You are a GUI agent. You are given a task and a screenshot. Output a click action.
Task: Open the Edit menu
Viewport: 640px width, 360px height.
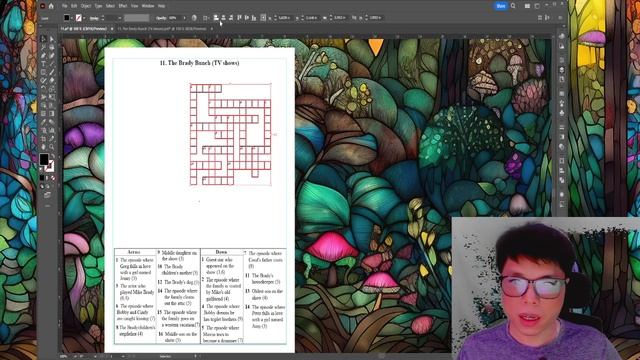74,6
